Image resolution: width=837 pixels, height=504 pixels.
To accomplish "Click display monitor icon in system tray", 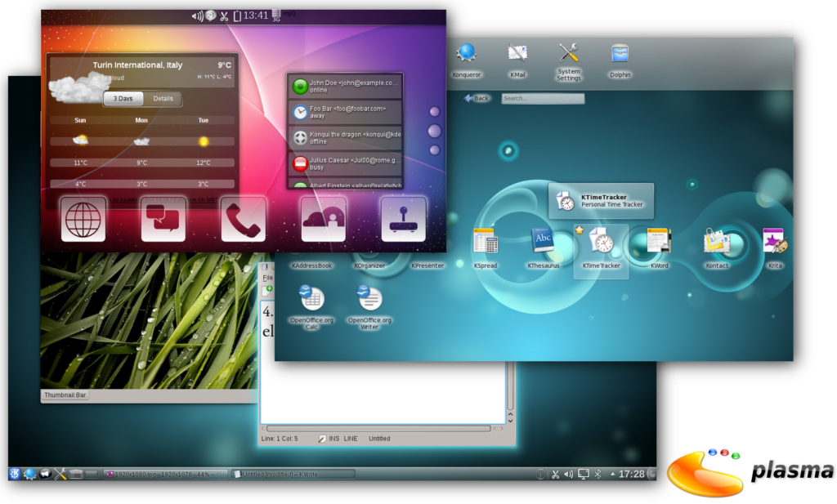I will click(x=584, y=474).
